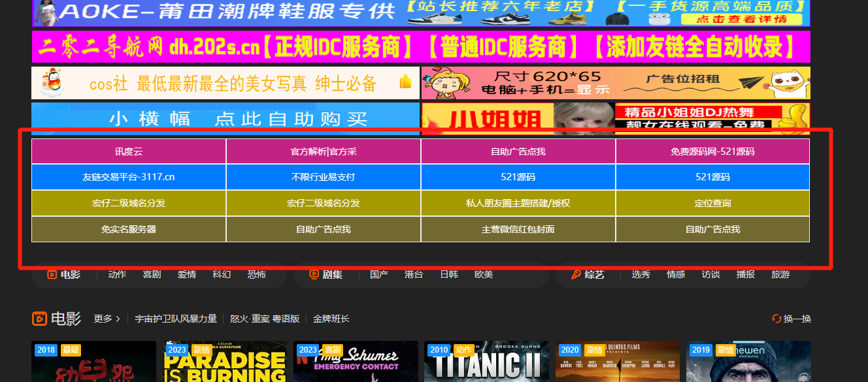Click the Paradise Is Burning poster

pyautogui.click(x=225, y=360)
